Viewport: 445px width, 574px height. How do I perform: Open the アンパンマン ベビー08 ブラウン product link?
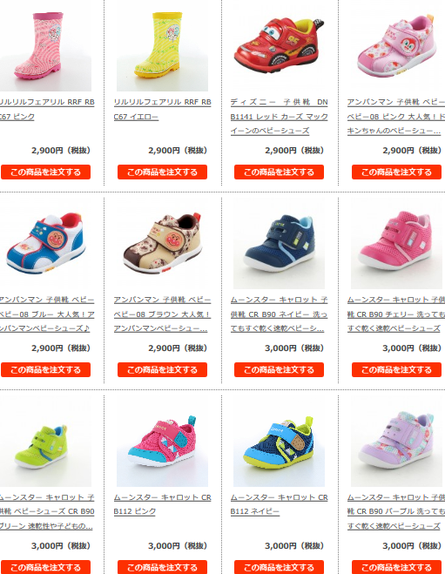162,314
